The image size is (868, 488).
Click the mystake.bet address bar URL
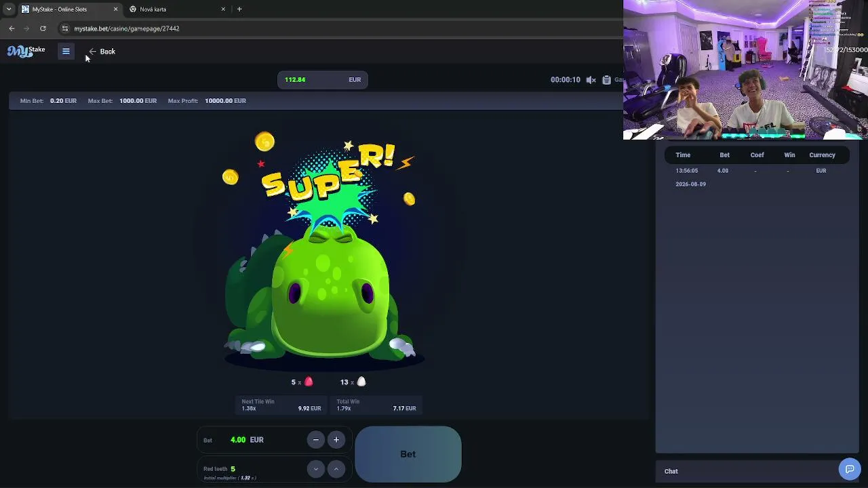pos(127,29)
